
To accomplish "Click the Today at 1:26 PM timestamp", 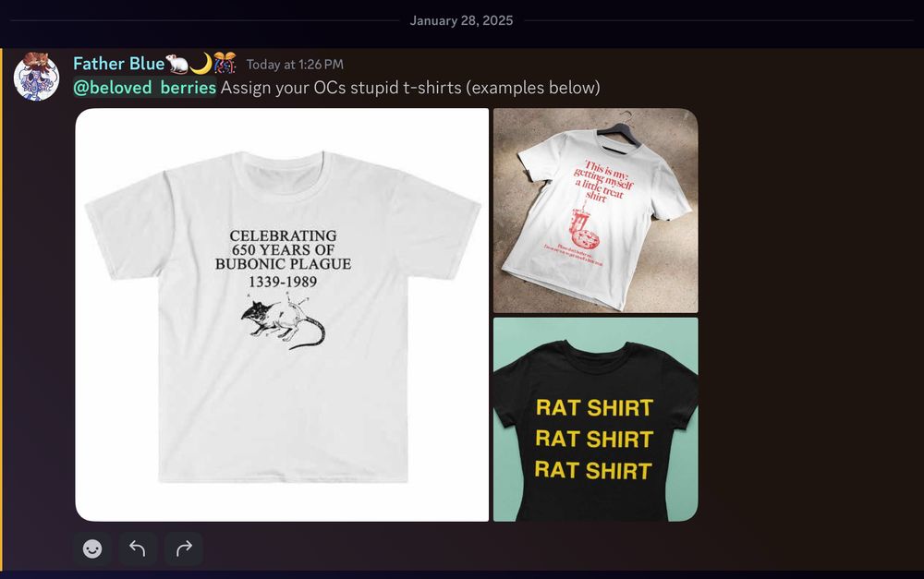I will click(295, 65).
